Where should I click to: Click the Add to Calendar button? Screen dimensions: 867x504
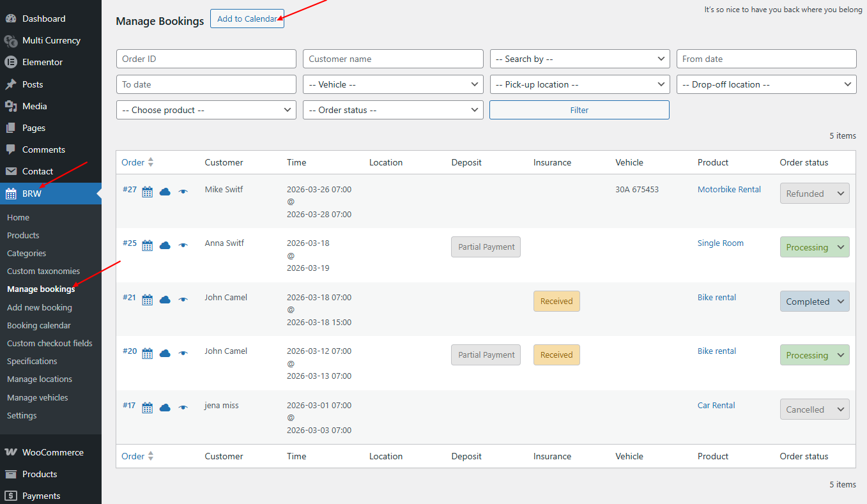click(247, 19)
